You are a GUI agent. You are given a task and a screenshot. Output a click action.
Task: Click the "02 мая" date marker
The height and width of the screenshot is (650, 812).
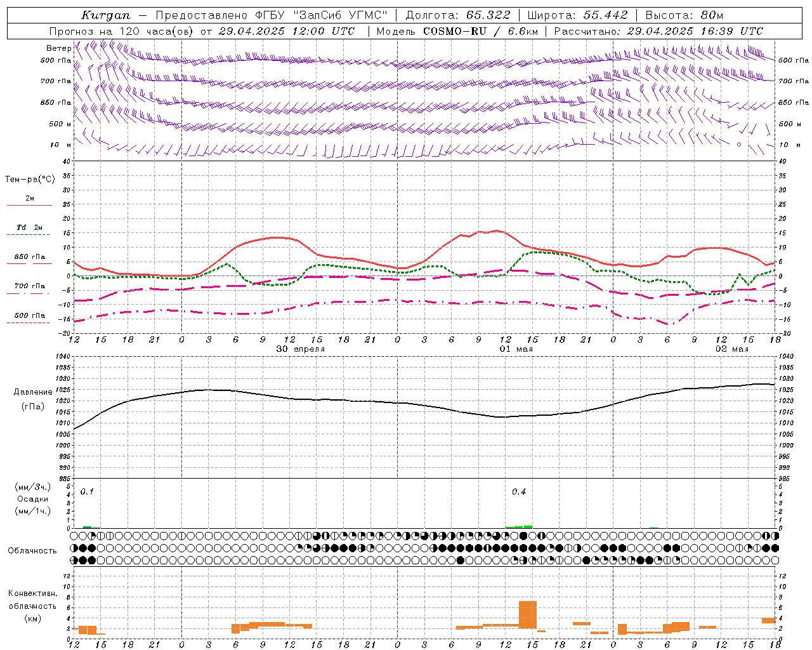point(732,349)
